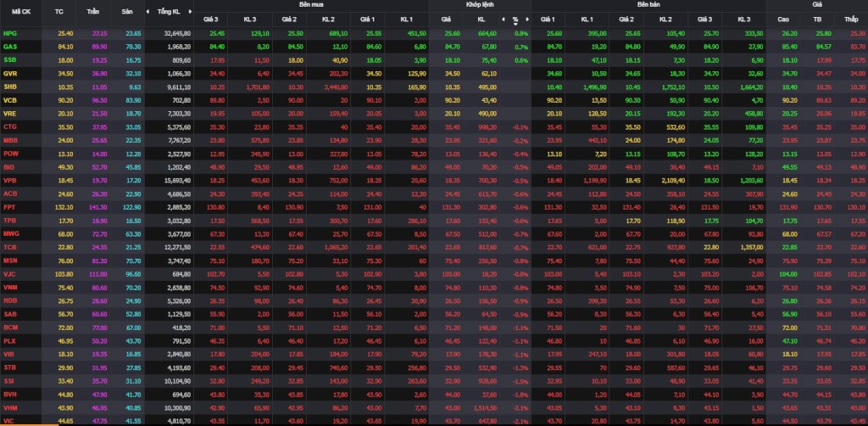Click the Cao high price header
This screenshot has height=426, width=868.
[782, 20]
